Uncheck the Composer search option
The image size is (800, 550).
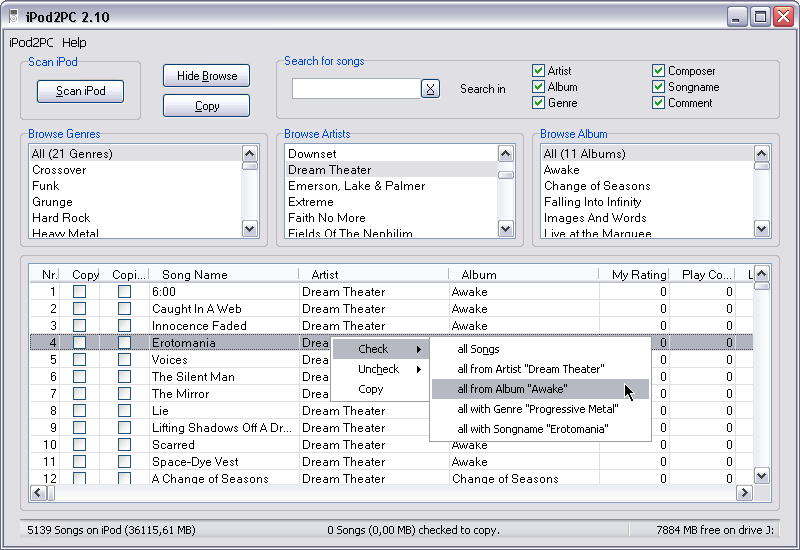(658, 70)
